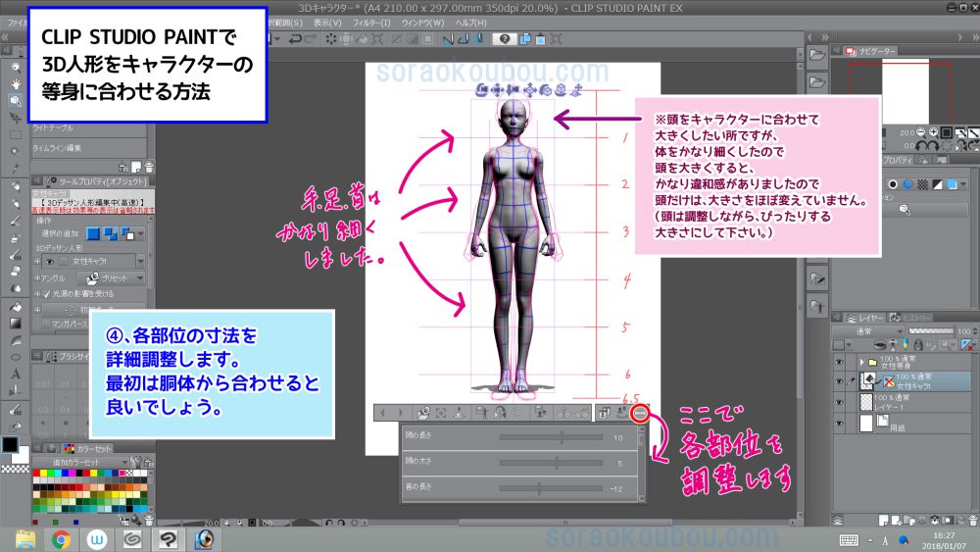Click the Undo arrow in command bar
The height and width of the screenshot is (552, 980).
295,39
